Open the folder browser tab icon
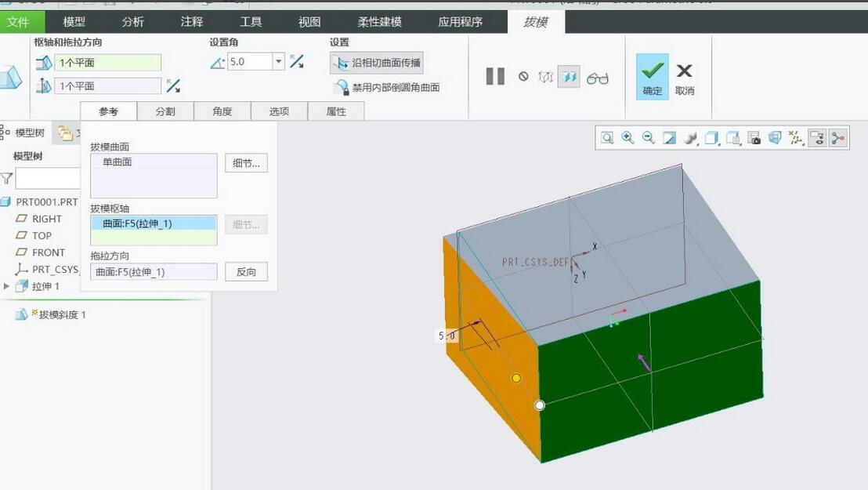The image size is (868, 490). [x=66, y=133]
